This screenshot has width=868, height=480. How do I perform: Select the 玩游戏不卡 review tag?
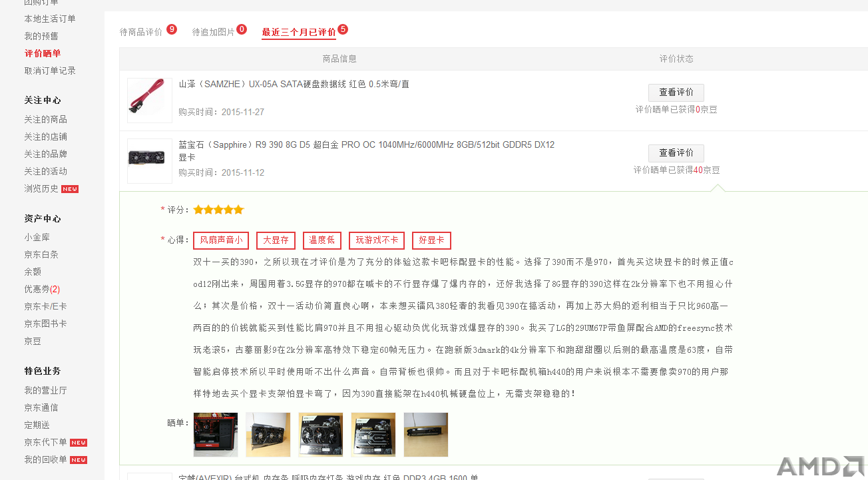(x=377, y=240)
